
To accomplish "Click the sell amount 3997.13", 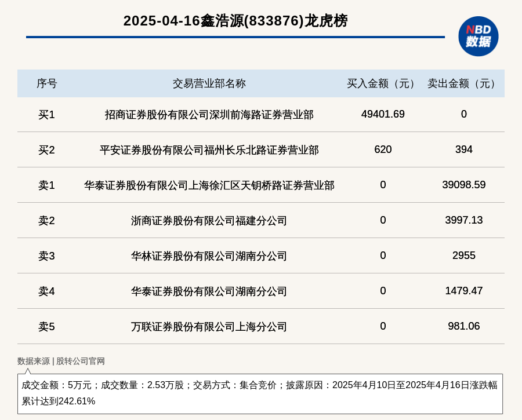I will pos(464,220).
